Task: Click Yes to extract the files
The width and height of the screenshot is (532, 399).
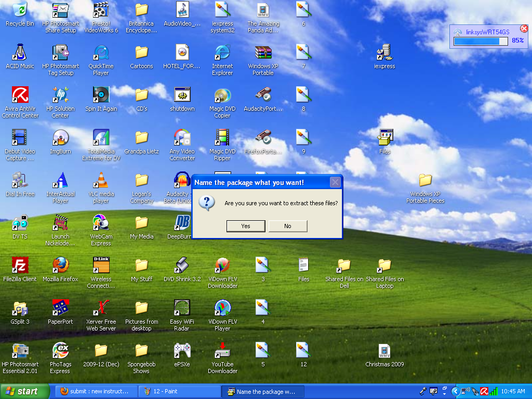Action: click(246, 226)
